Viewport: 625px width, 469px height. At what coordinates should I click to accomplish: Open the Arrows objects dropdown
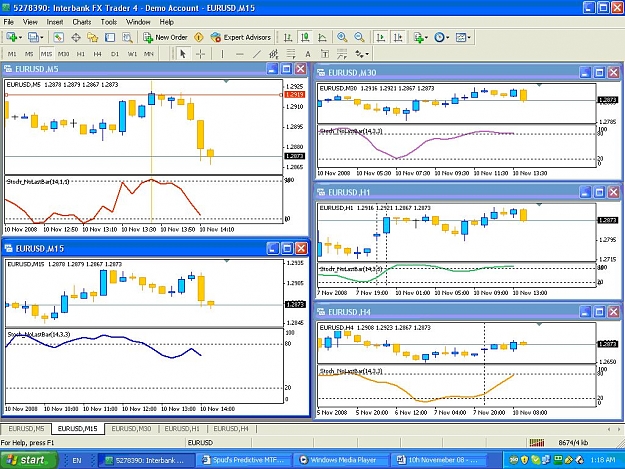(362, 54)
